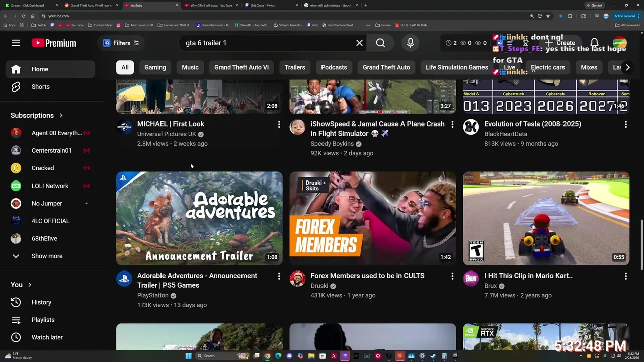Open options menu for Mario Kart clip video
Viewport: 644px width, 362px height.
click(626, 276)
